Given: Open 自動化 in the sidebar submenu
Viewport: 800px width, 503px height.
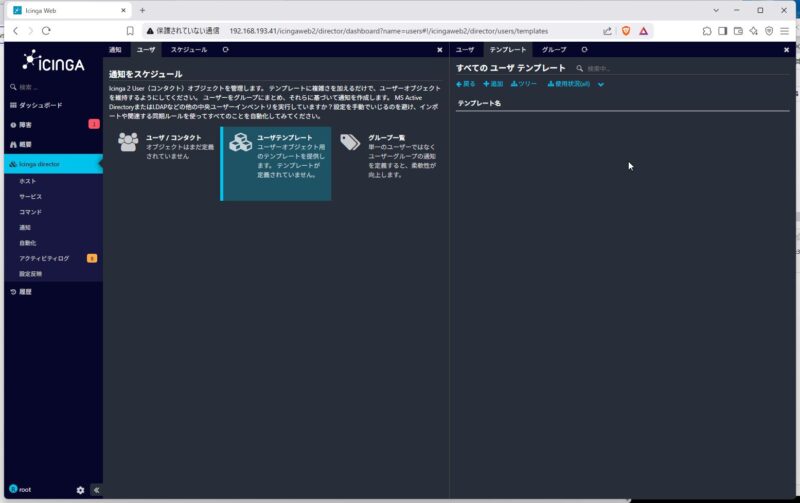Looking at the screenshot, I should point(28,243).
